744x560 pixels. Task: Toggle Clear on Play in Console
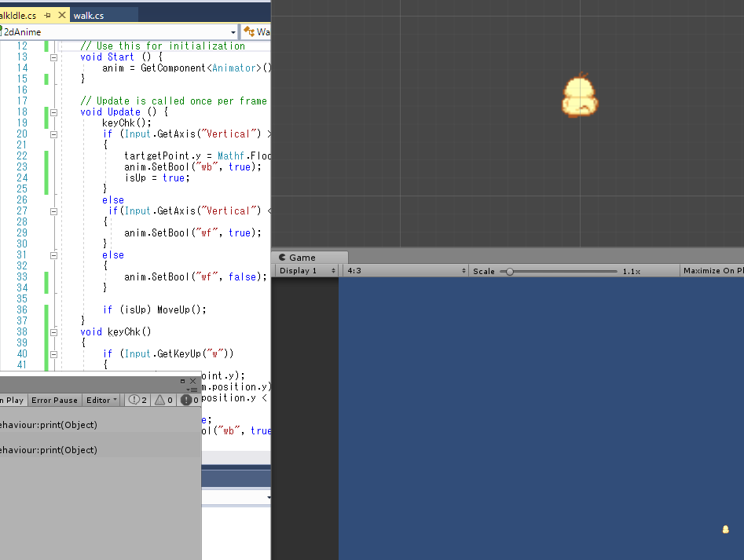point(13,401)
